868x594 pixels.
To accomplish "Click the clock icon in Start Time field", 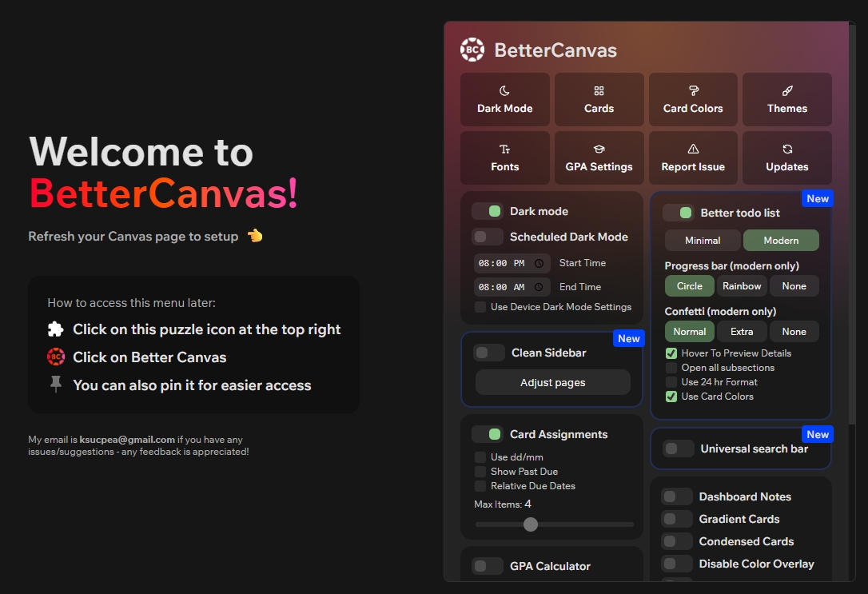I will pos(539,264).
